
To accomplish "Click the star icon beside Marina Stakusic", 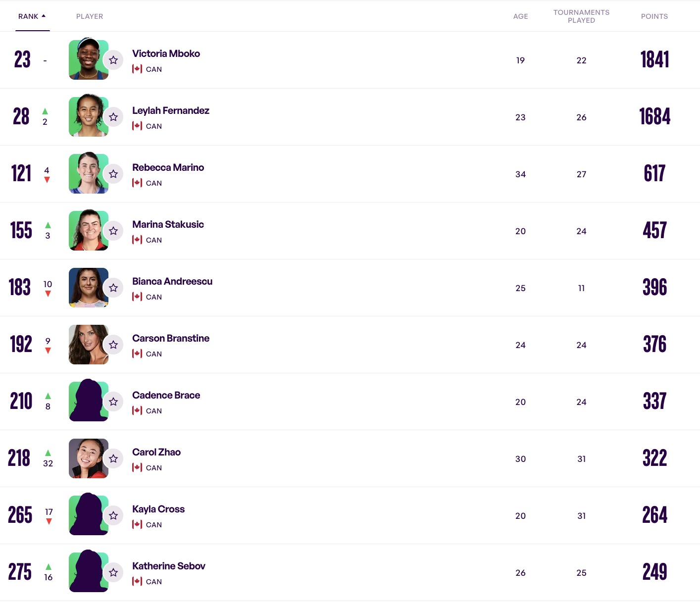I will (113, 231).
